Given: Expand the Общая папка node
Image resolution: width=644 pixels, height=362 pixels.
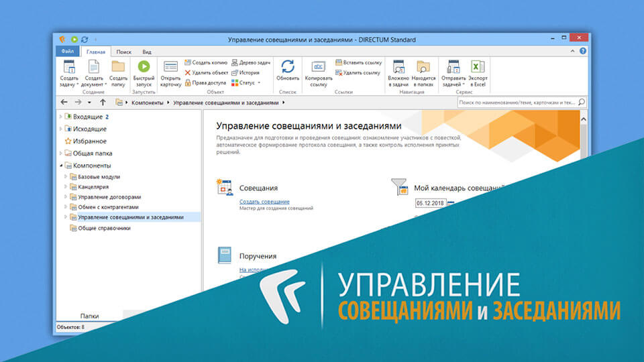Looking at the screenshot, I should coord(61,153).
